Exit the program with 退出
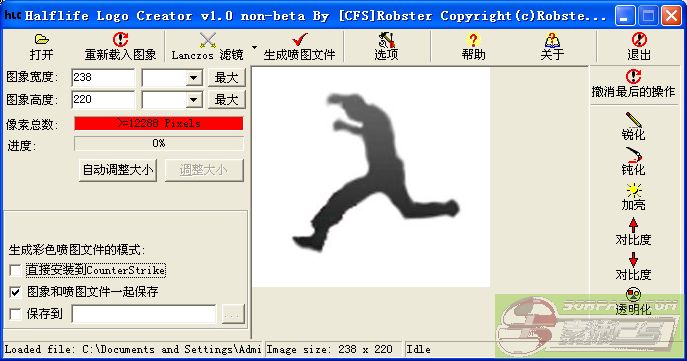This screenshot has width=687, height=361. pos(639,47)
